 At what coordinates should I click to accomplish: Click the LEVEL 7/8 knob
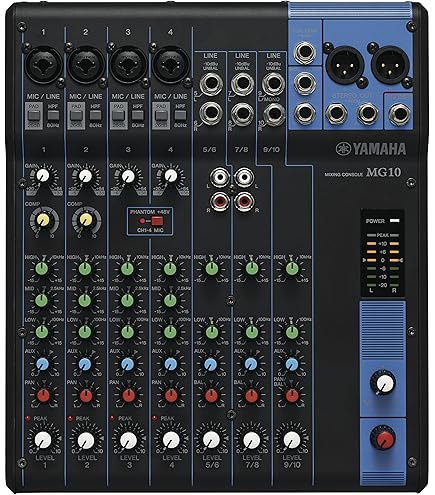point(252,440)
